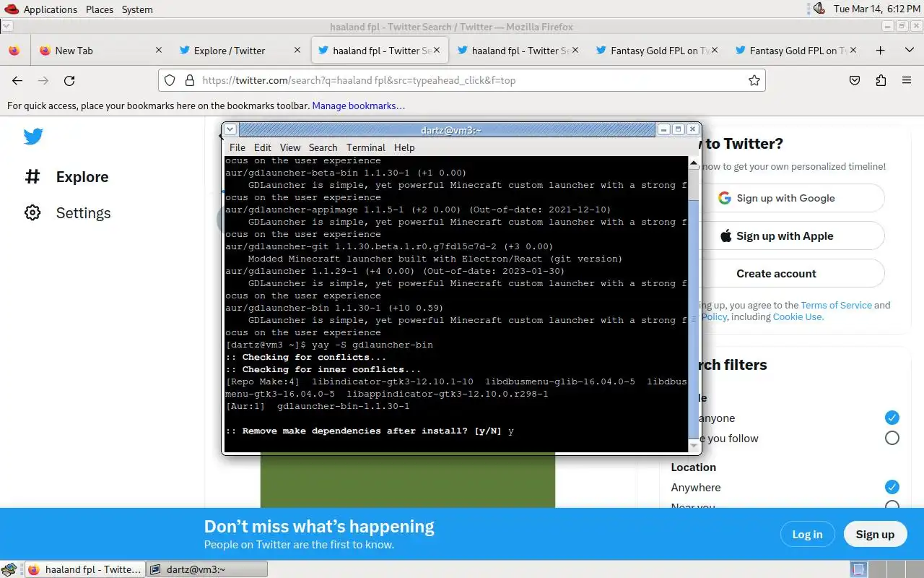924x578 pixels.
Task: Close the Explore / Twitter tab
Action: tap(297, 51)
